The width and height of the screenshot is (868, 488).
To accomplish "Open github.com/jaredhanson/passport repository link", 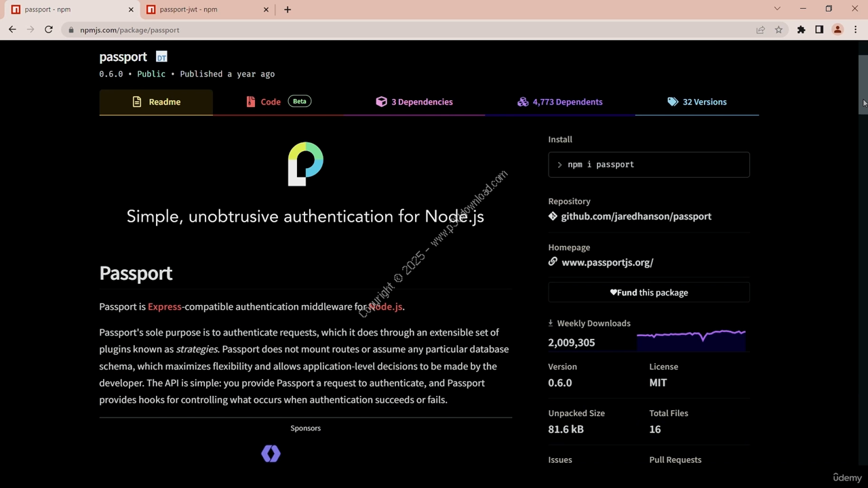I will tap(636, 216).
